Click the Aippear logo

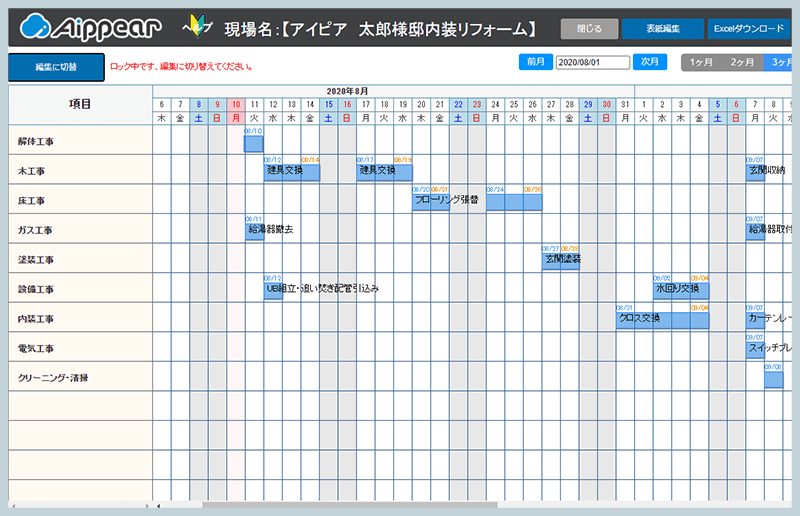91,28
